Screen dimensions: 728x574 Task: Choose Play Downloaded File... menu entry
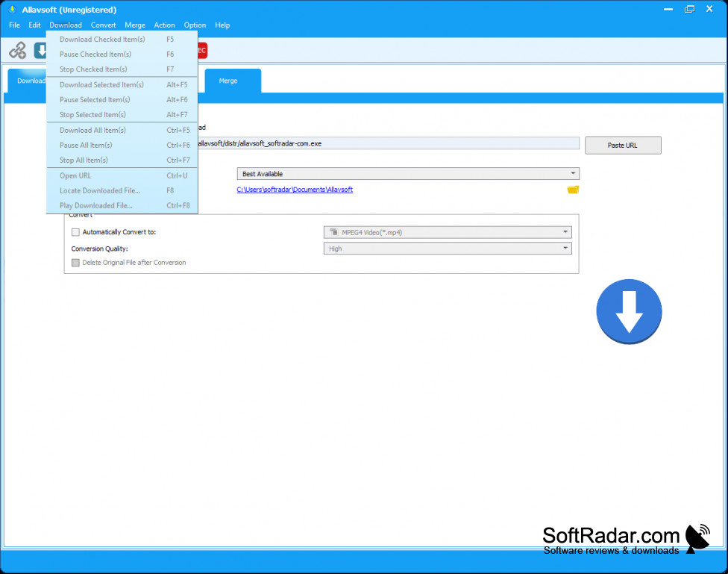click(x=122, y=205)
